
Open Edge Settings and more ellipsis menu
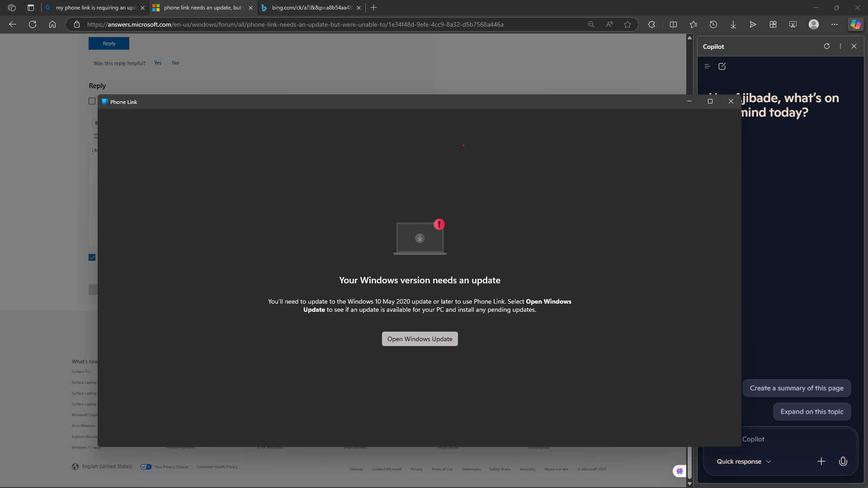(x=835, y=24)
